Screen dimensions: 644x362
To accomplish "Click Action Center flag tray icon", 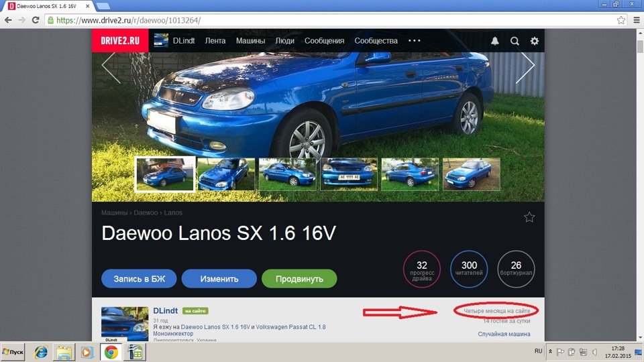I will point(560,352).
